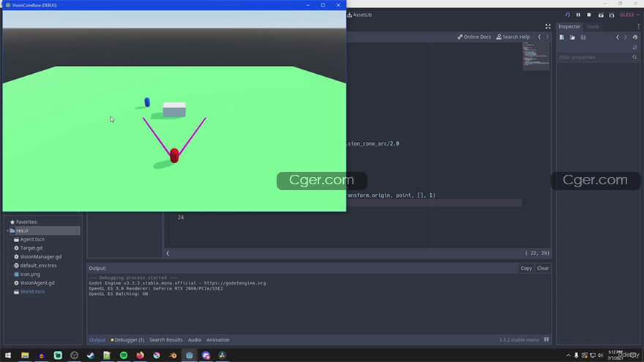
Task: Expand the bottom panel toggle icon
Action: click(x=546, y=340)
